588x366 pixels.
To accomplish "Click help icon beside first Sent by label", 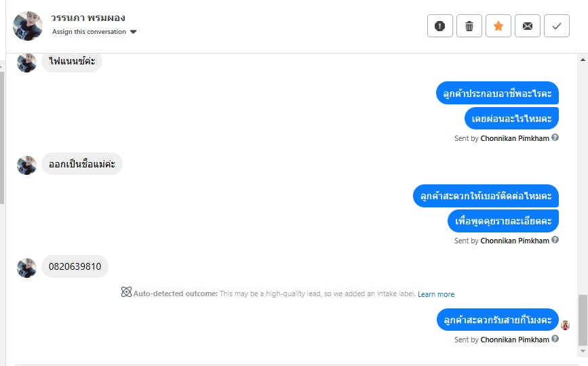I will 555,138.
